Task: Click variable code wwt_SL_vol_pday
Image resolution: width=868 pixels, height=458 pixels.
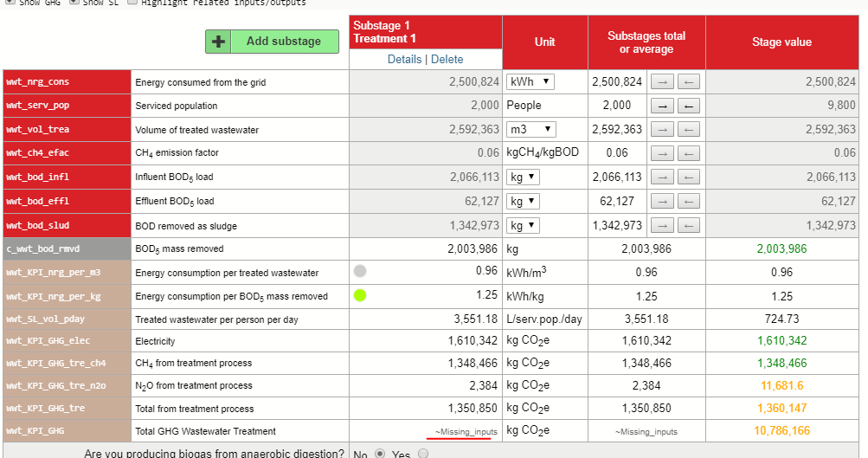Action: [45, 319]
